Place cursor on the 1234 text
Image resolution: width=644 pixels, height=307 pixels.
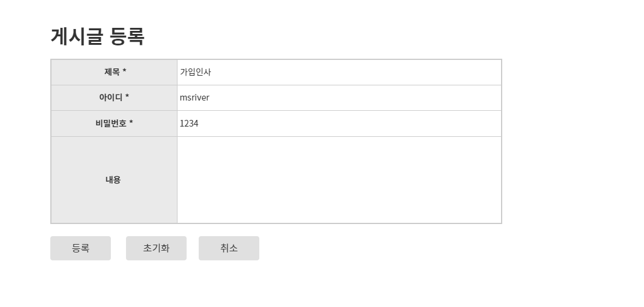point(189,124)
